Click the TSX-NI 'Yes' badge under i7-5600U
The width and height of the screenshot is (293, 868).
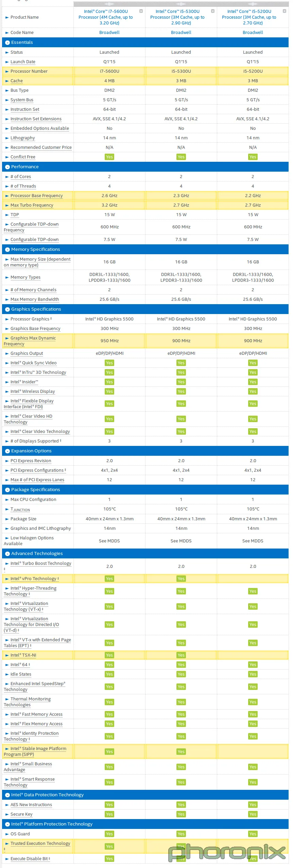(109, 655)
